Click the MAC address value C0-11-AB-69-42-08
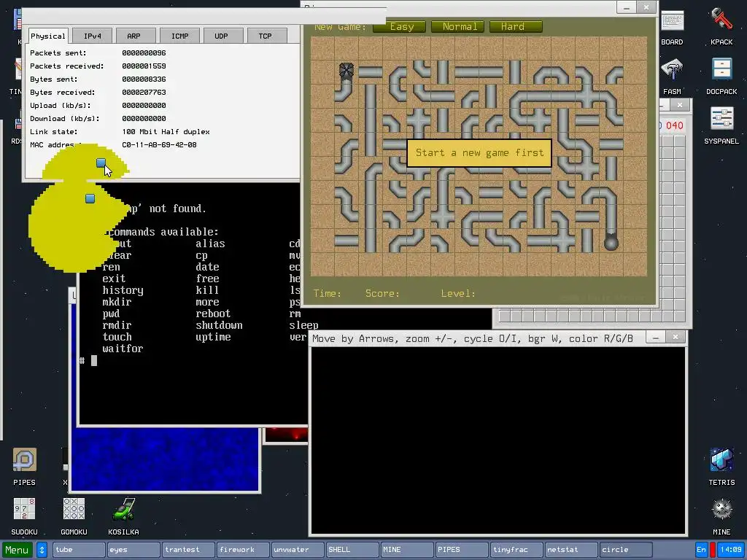 point(159,145)
